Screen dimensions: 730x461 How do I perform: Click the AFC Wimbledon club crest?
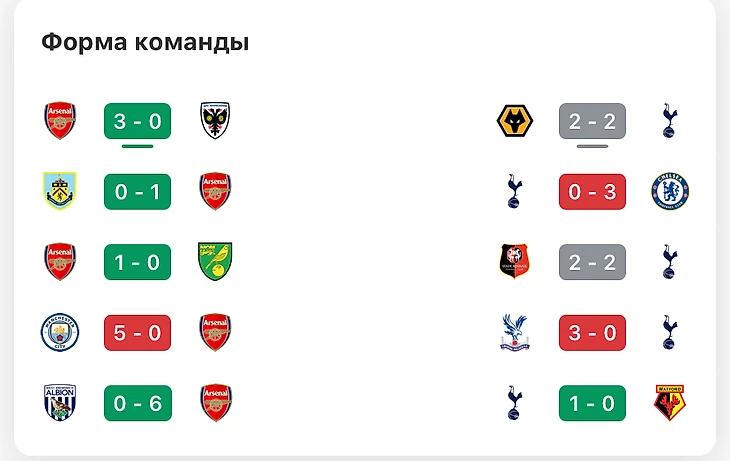[x=215, y=121]
